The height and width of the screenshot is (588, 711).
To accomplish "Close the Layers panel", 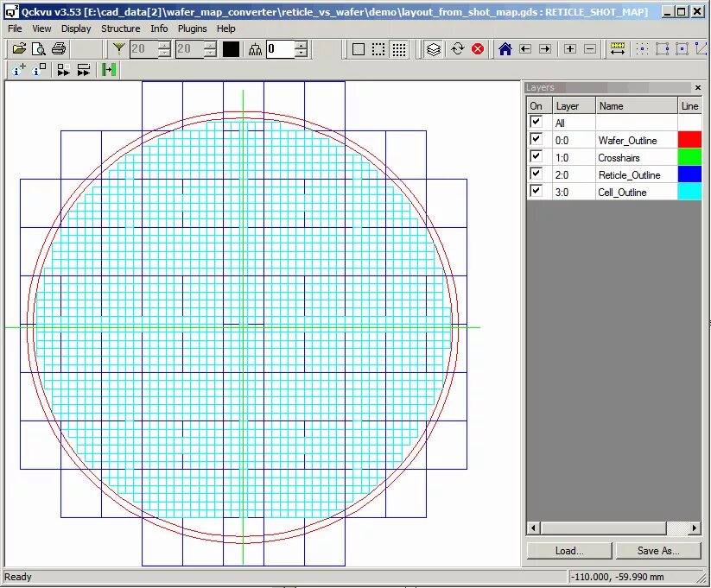I will point(698,87).
